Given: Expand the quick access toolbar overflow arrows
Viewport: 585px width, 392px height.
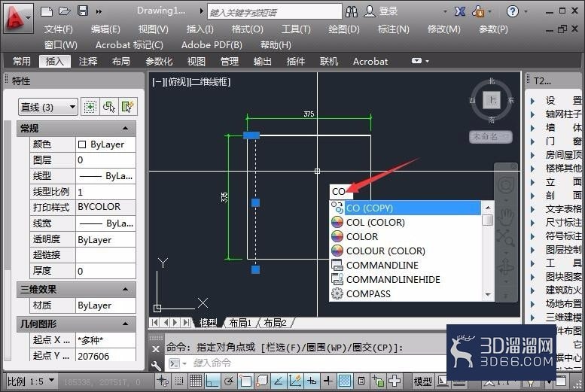Looking at the screenshot, I should point(99,11).
